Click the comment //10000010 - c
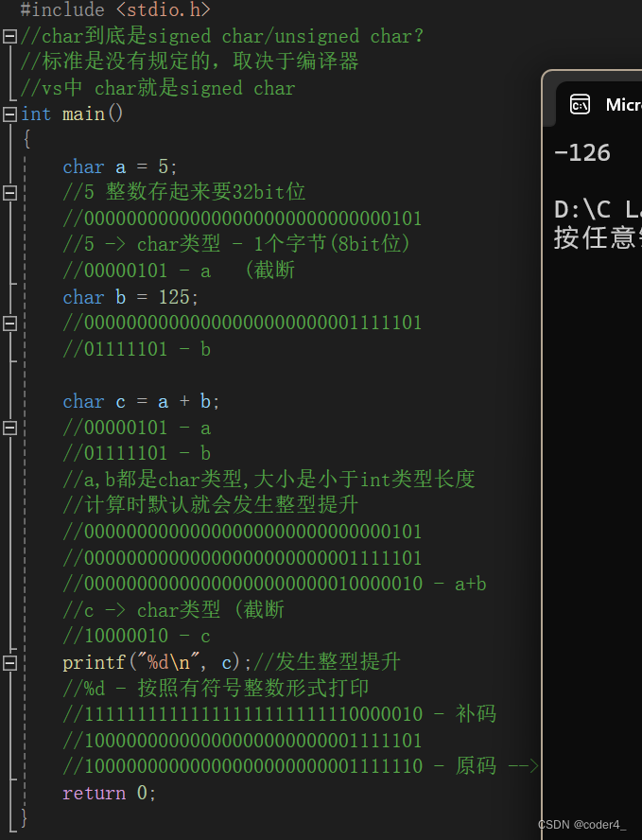The height and width of the screenshot is (840, 642). (136, 637)
